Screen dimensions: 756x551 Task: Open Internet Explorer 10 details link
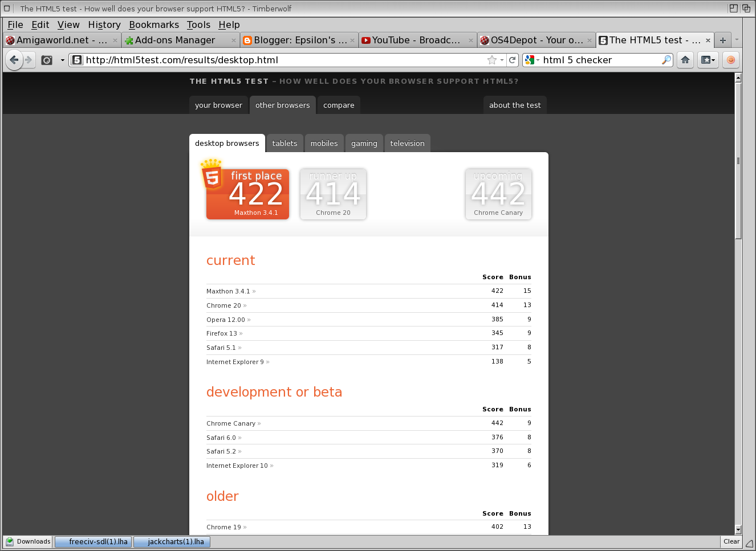tap(240, 466)
